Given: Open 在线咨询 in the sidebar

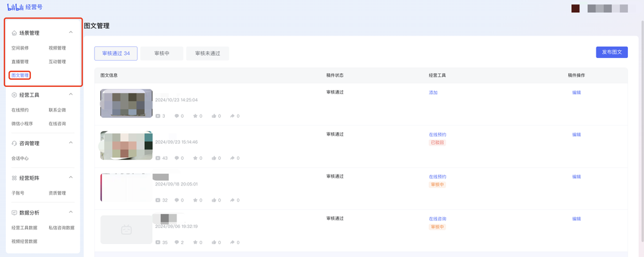Looking at the screenshot, I should (x=57, y=124).
